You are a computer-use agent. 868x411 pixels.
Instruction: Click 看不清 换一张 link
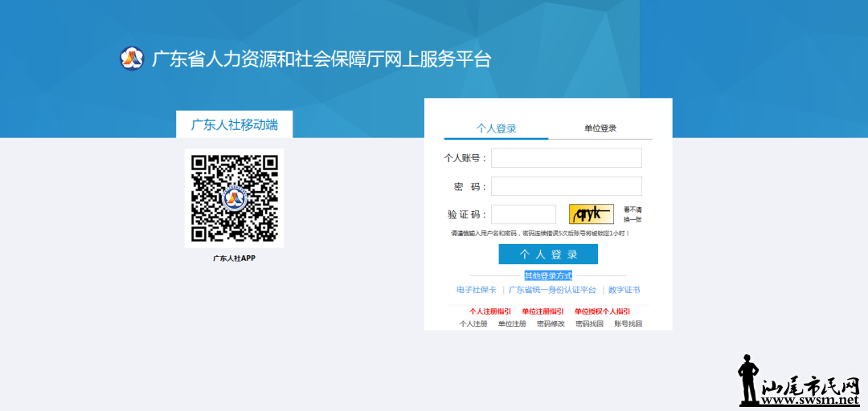633,214
